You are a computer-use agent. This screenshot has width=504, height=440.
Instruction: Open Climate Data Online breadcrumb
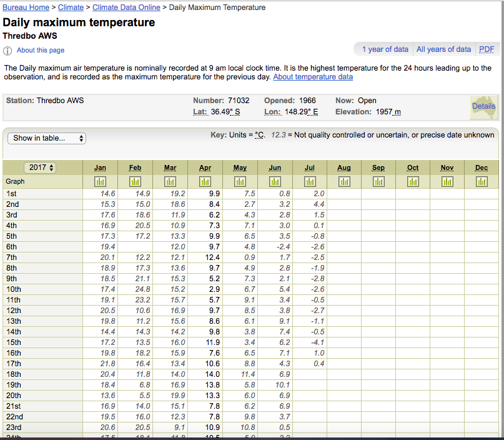(126, 7)
